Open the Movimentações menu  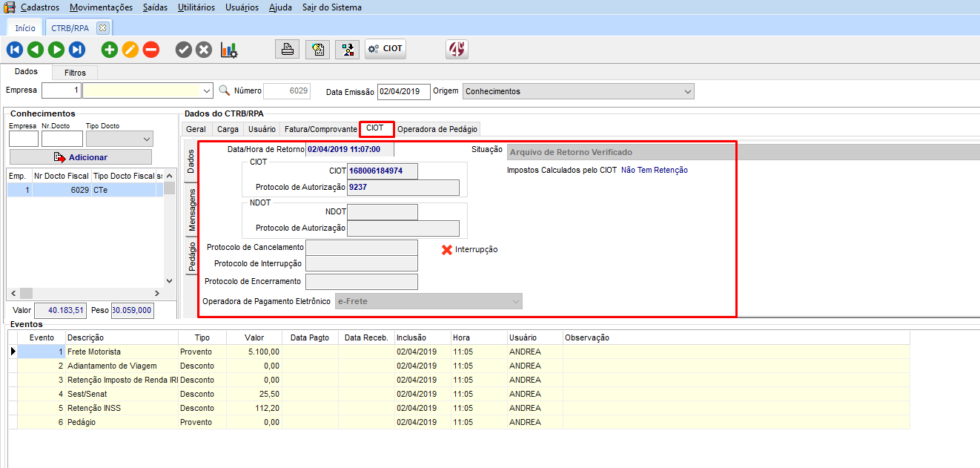101,7
